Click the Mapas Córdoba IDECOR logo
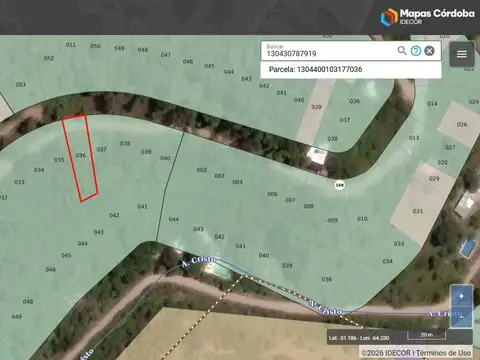The image size is (480, 360). (428, 17)
